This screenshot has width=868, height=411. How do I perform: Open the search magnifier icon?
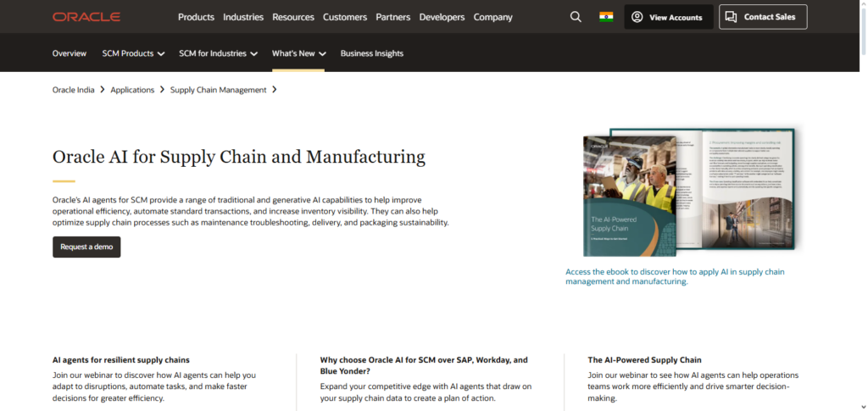pos(576,17)
